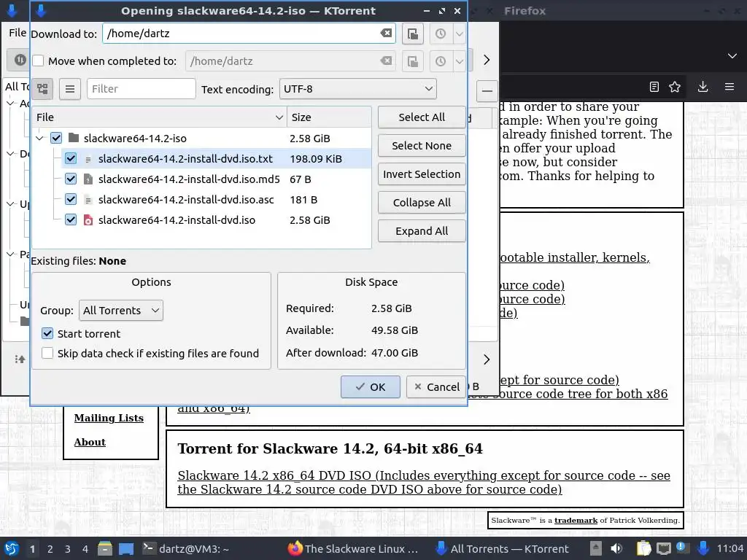Clear the Download to path field
This screenshot has height=560, width=747.
(x=386, y=34)
